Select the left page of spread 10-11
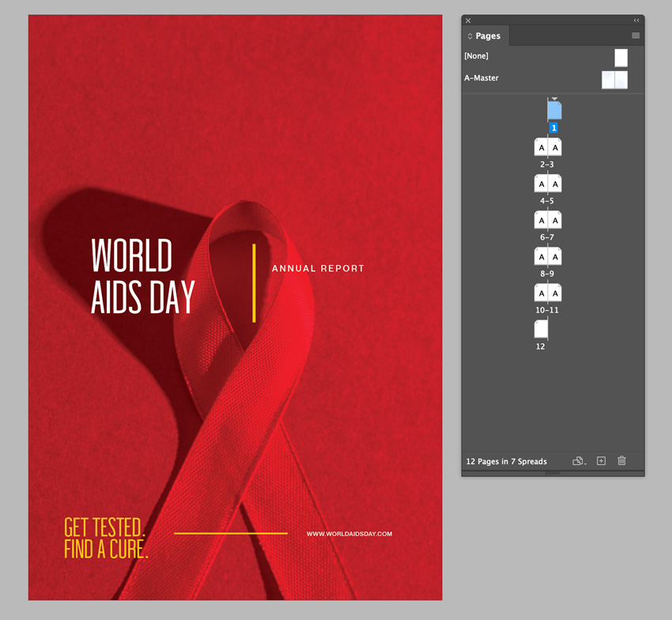The height and width of the screenshot is (620, 672). 541,293
